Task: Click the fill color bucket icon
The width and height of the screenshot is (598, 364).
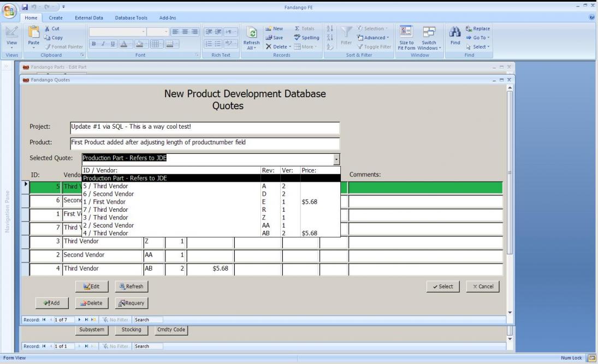Action: coord(140,44)
